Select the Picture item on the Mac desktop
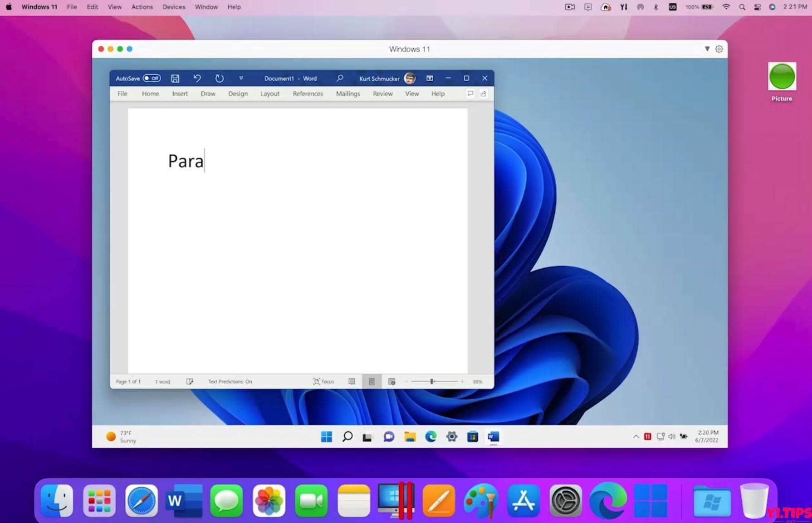 pos(782,82)
